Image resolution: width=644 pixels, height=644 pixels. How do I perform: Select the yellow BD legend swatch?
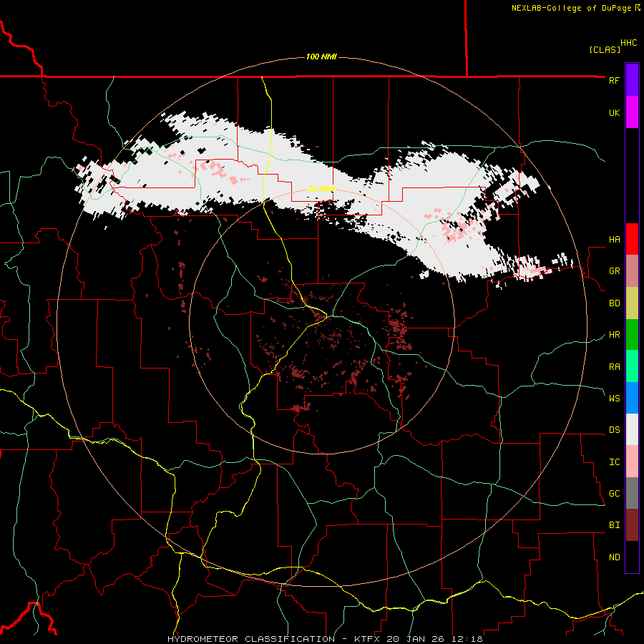tap(632, 303)
